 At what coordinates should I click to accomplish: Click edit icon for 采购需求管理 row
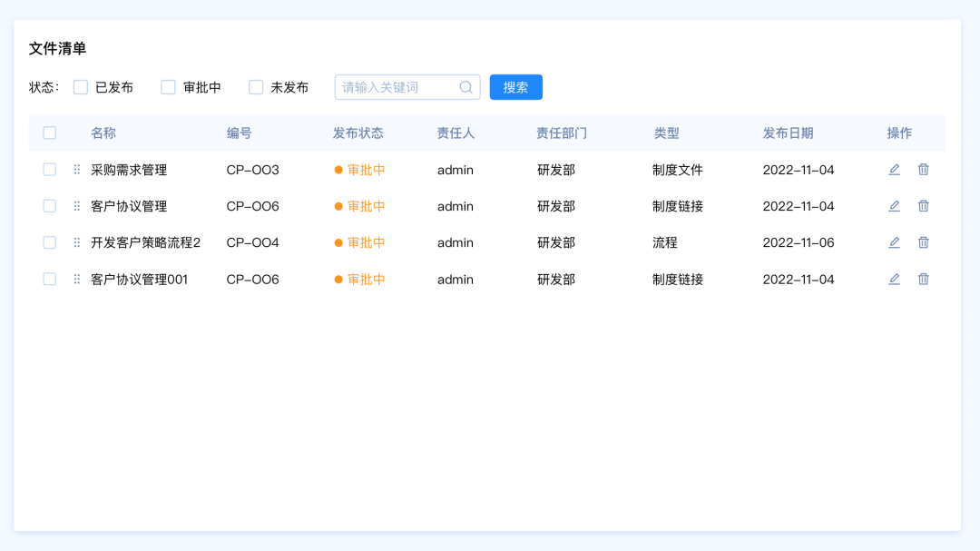(x=894, y=170)
